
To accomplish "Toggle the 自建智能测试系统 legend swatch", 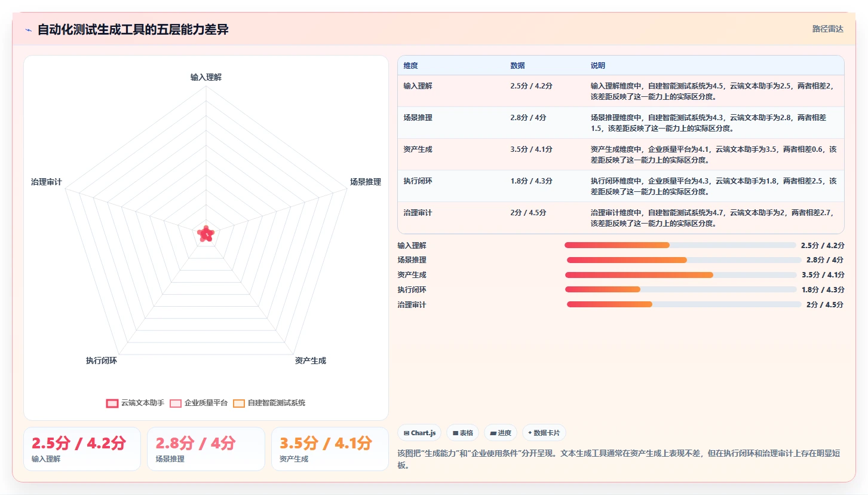I will pos(239,403).
